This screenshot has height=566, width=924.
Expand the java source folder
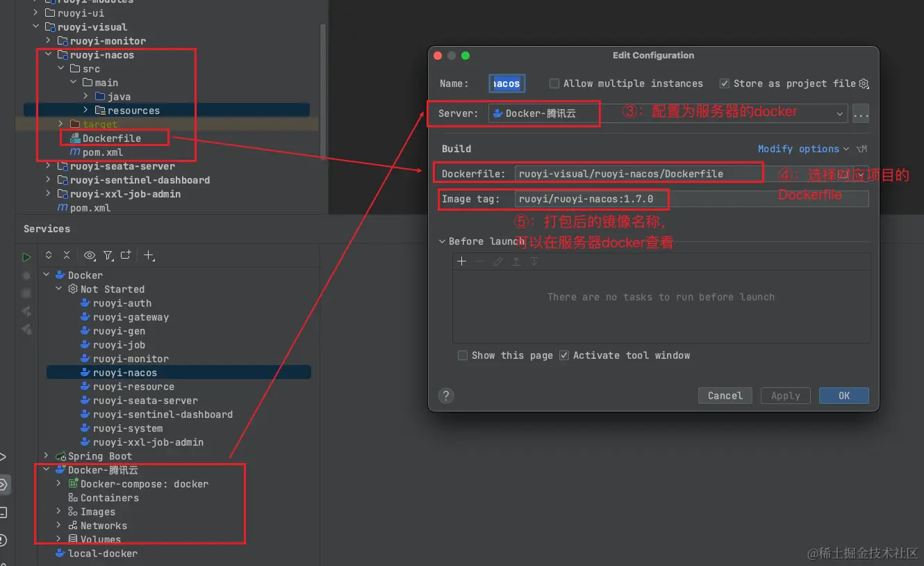86,97
